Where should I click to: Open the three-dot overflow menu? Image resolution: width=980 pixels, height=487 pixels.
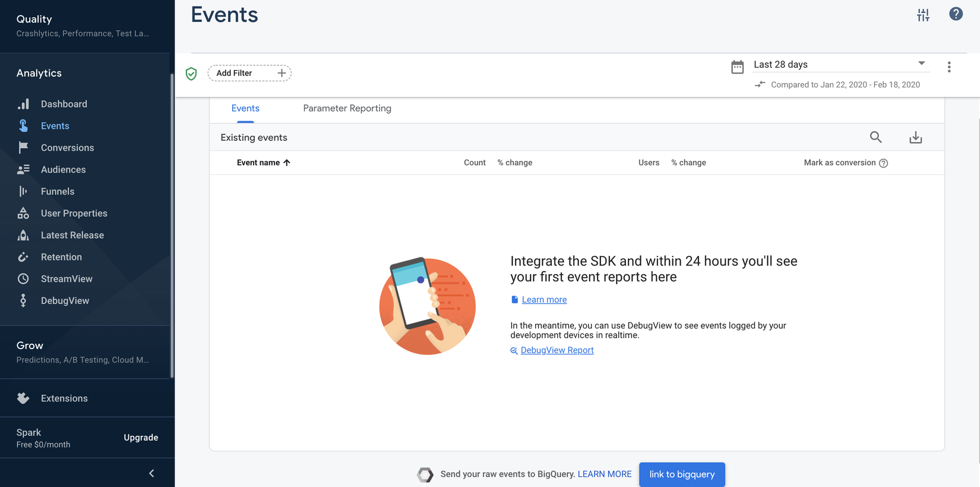(x=949, y=67)
